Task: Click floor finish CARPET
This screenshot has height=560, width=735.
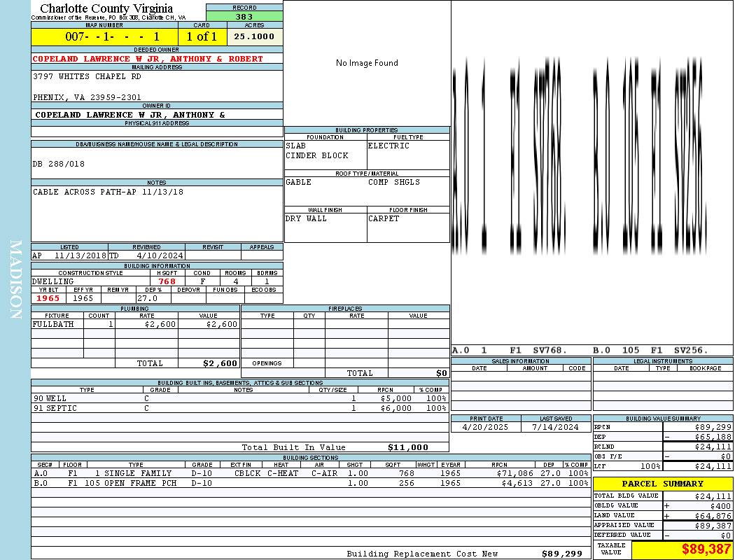Action: [384, 219]
